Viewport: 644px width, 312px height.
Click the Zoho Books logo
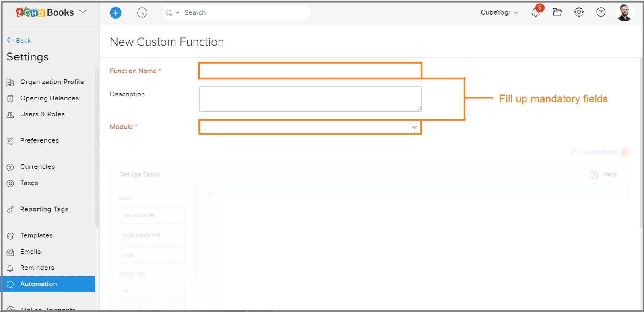45,12
